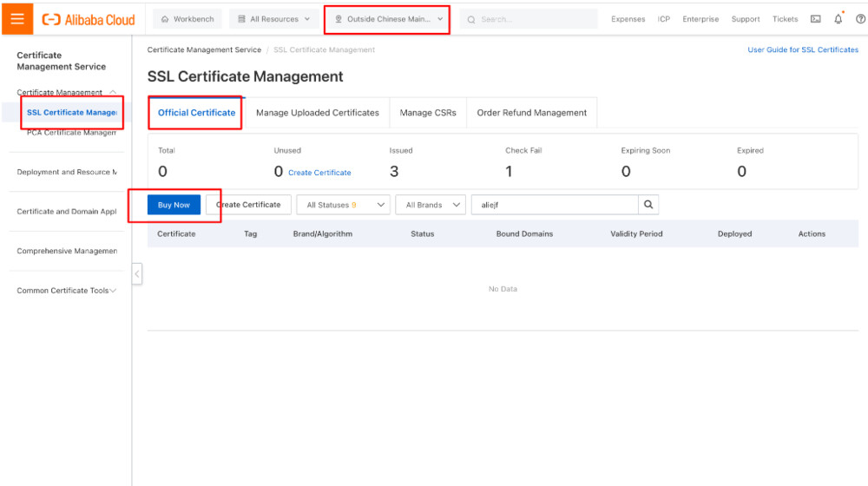The width and height of the screenshot is (868, 486).
Task: Click the top Search field
Action: [529, 19]
